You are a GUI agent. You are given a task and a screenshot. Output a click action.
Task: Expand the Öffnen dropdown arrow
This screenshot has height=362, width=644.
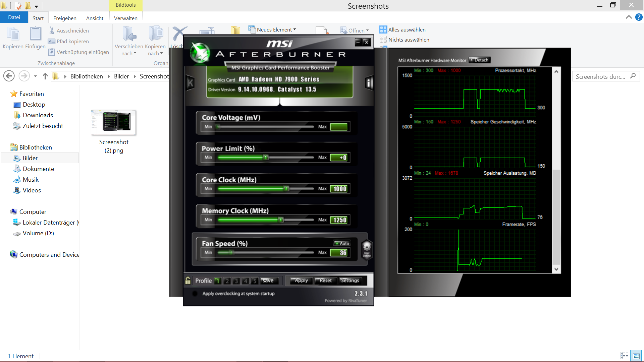click(368, 31)
